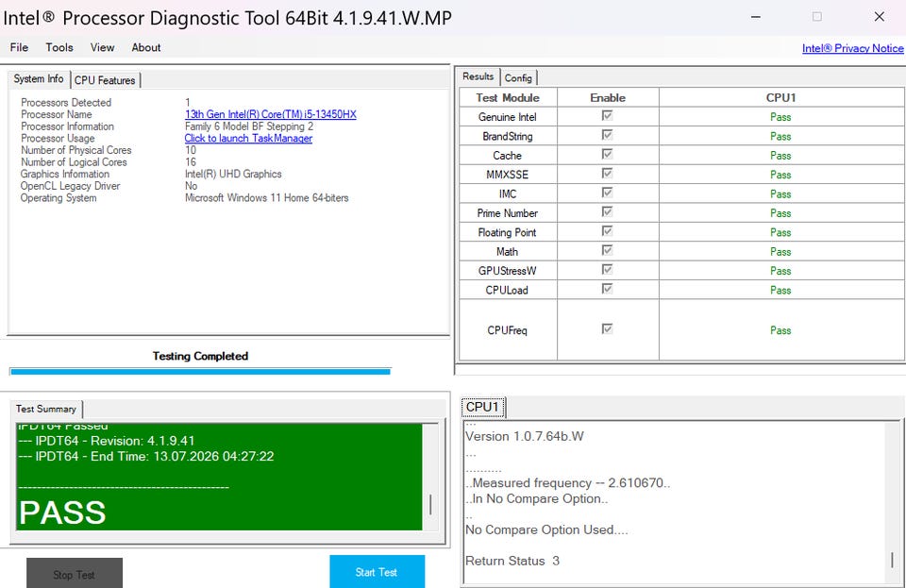
Task: Click the CPULoad module name
Action: (x=507, y=290)
